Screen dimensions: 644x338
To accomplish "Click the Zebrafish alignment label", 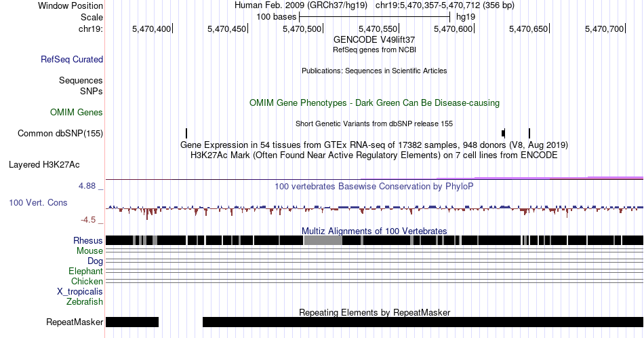I will tap(85, 301).
